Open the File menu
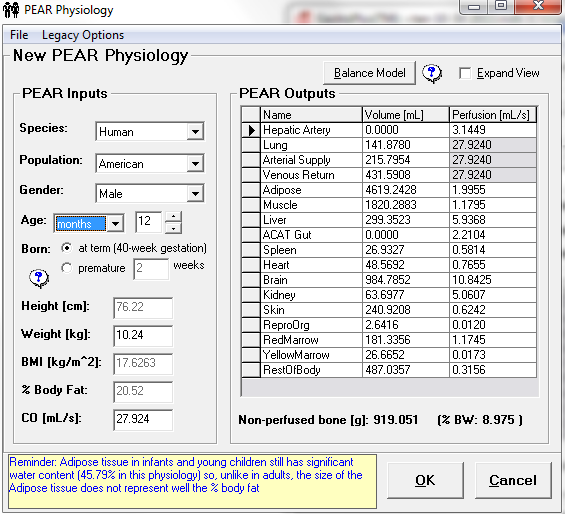The width and height of the screenshot is (565, 514). click(19, 35)
